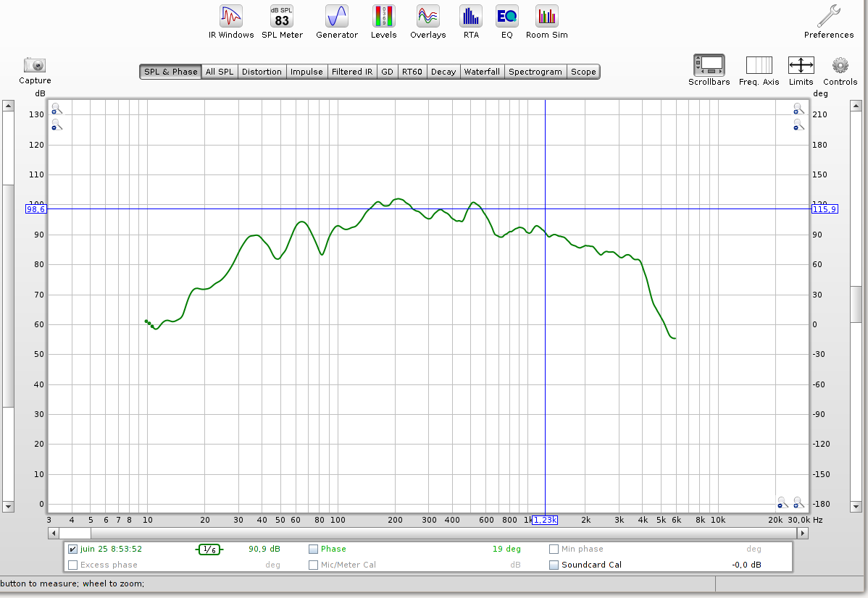The image size is (868, 598).
Task: Switch the Freq. Axis scale
Action: click(759, 71)
